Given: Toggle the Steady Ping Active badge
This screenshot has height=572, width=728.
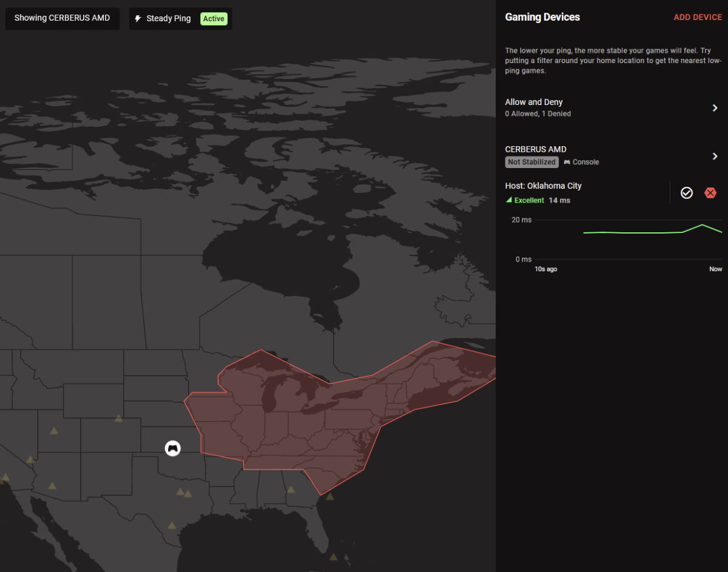Looking at the screenshot, I should (214, 19).
